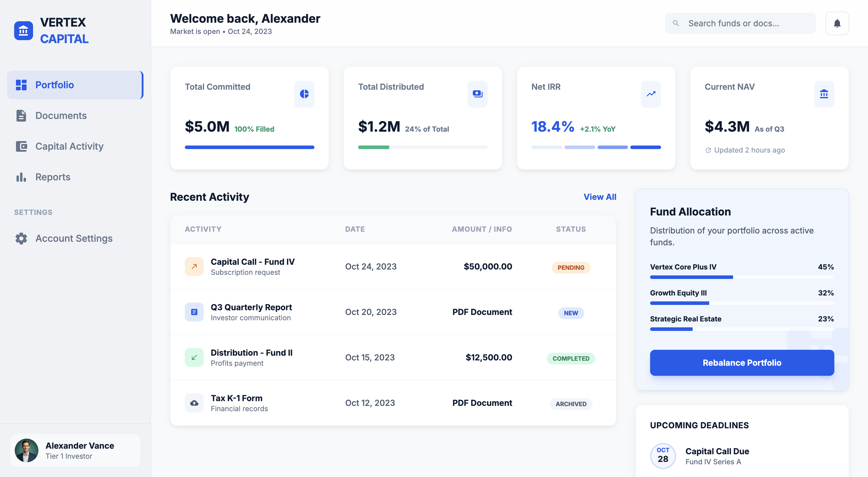Open the notification bell icon

(837, 23)
